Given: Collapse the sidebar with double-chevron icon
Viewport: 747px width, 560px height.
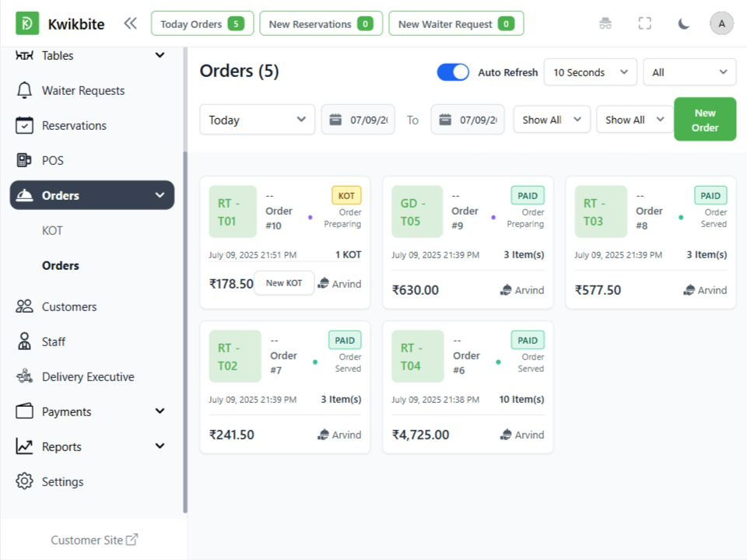Looking at the screenshot, I should pyautogui.click(x=130, y=23).
